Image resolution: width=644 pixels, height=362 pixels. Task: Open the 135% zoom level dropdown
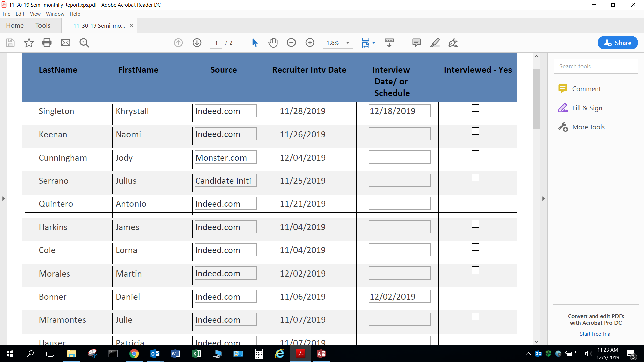click(348, 43)
